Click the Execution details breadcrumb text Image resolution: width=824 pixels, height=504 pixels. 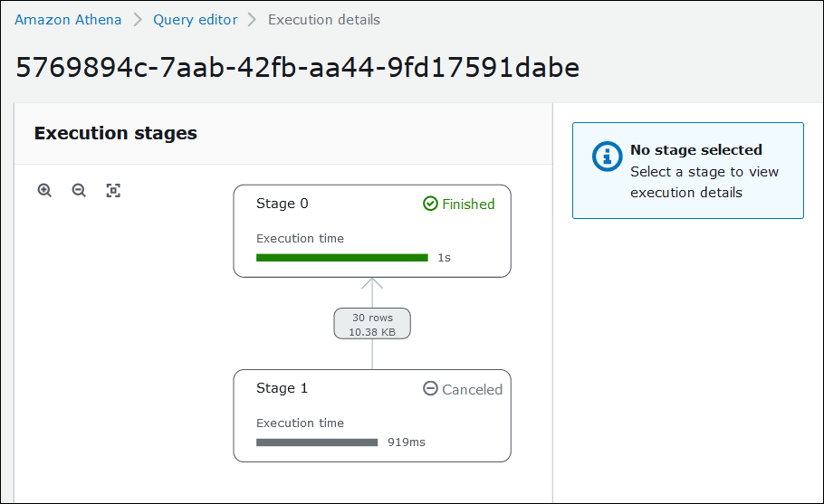(324, 20)
